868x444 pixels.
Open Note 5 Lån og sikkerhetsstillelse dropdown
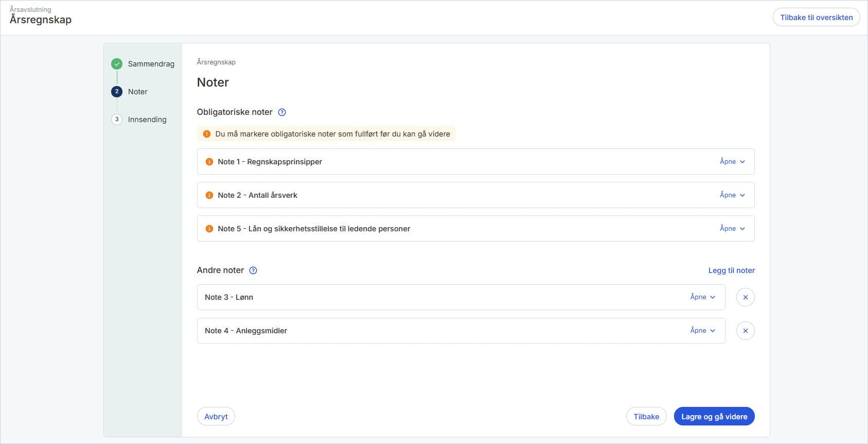point(732,229)
